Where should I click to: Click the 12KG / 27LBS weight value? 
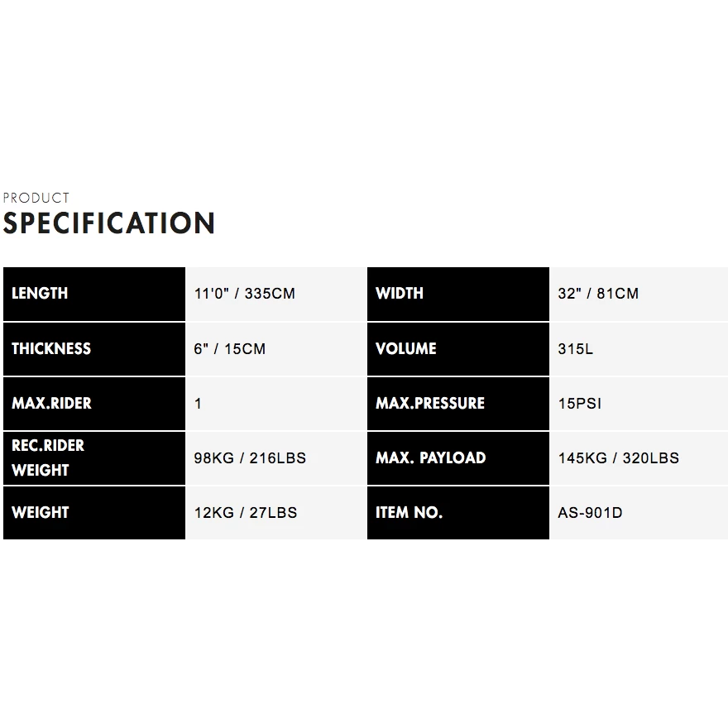tap(246, 512)
